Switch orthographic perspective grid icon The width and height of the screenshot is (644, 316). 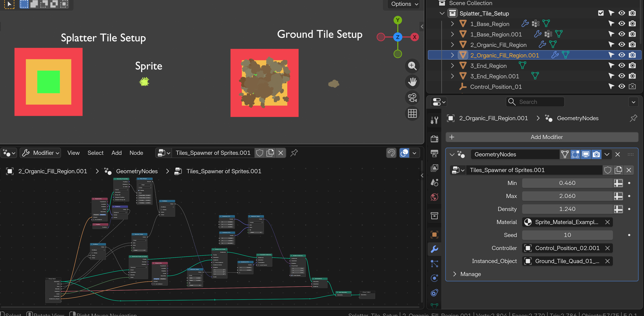(x=412, y=113)
